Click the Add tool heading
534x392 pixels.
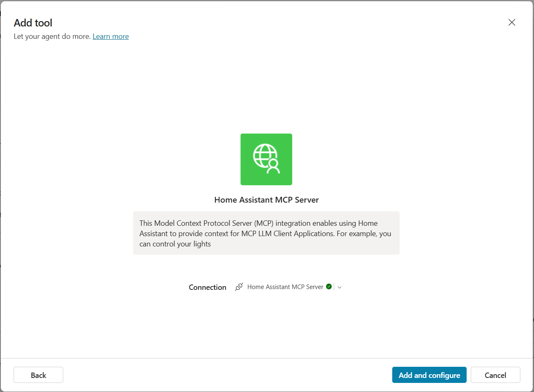coord(33,23)
